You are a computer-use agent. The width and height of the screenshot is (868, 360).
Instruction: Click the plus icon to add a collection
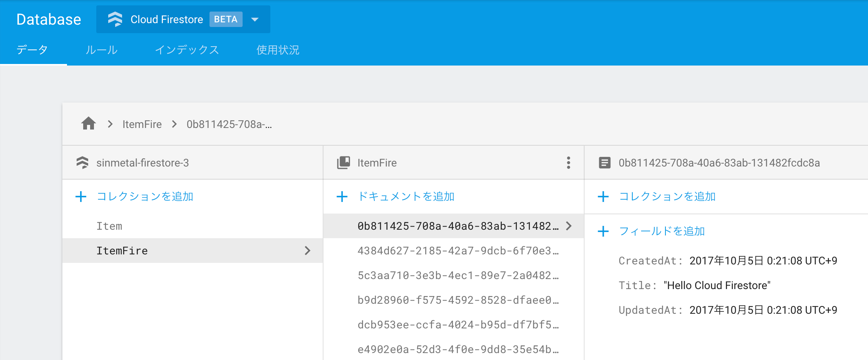coord(81,196)
